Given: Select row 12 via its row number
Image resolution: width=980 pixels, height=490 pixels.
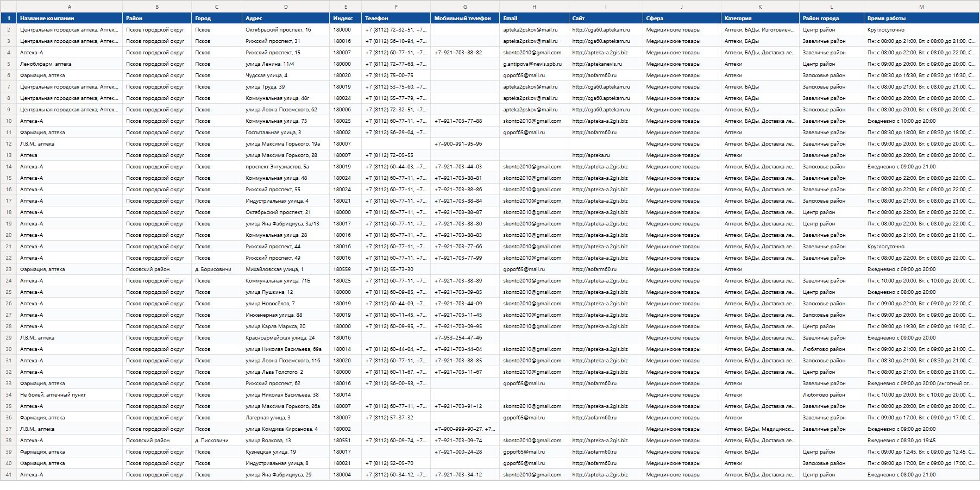Looking at the screenshot, I should pos(9,143).
